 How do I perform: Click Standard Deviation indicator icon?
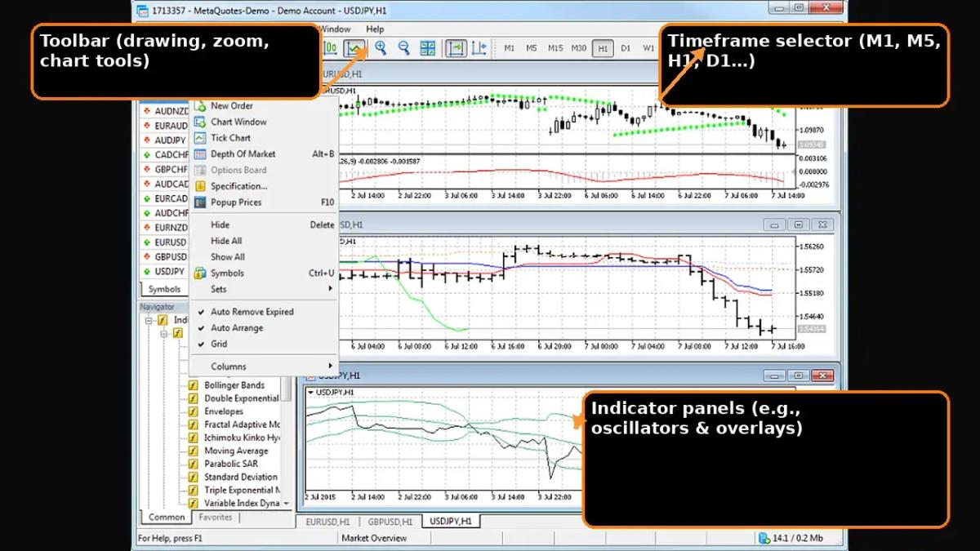pos(194,477)
